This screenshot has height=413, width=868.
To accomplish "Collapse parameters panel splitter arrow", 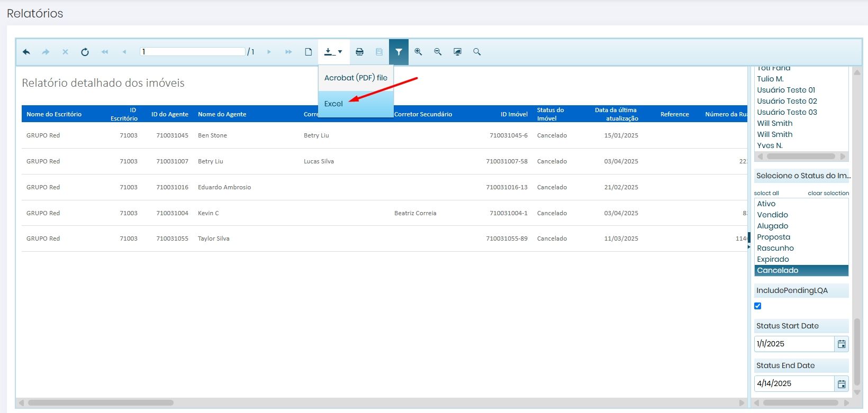I will coord(749,247).
